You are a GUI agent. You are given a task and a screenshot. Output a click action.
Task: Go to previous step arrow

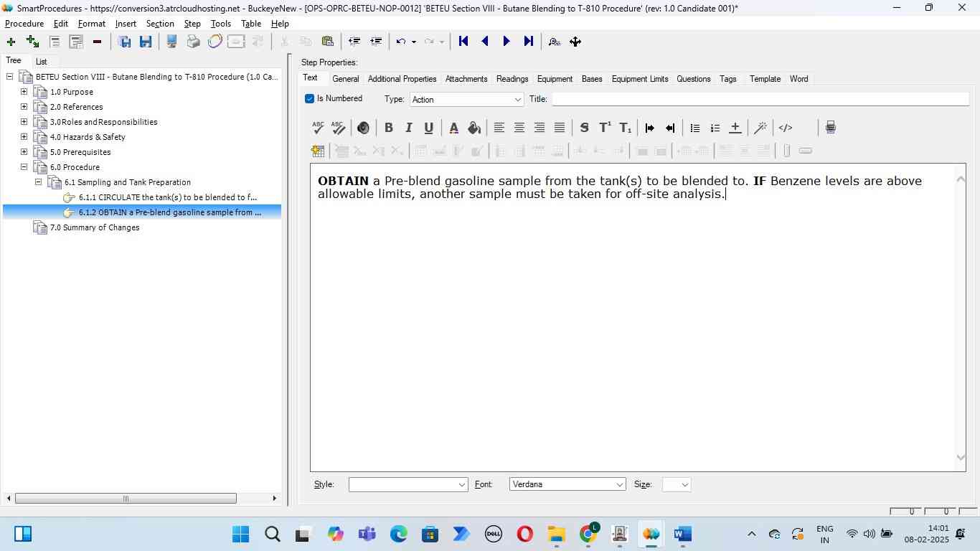pos(485,42)
